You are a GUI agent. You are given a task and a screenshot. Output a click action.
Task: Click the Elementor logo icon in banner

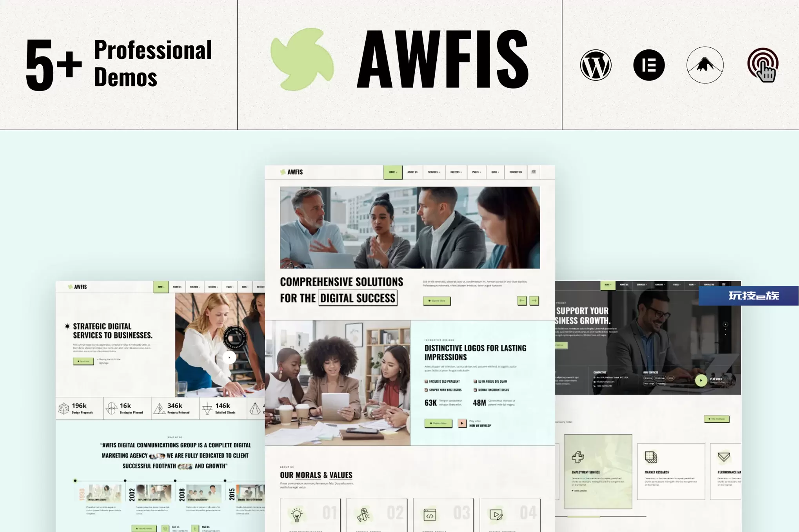(x=649, y=65)
